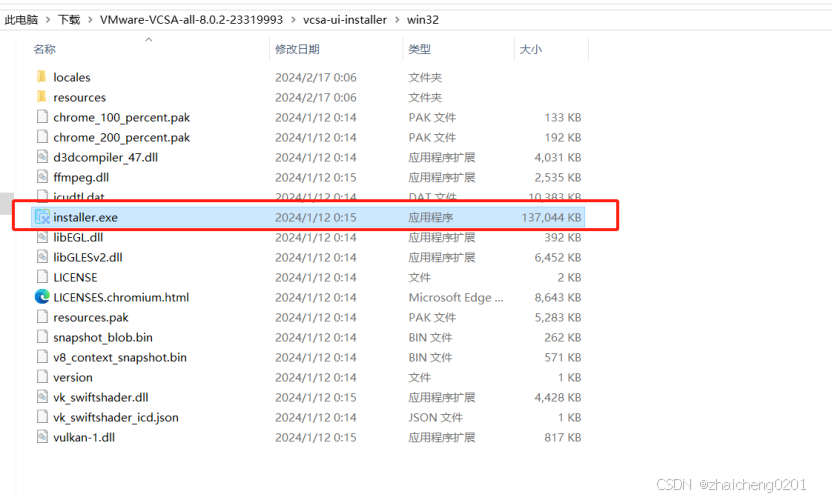Select the installer.exe application icon
The height and width of the screenshot is (500, 832).
pos(42,217)
